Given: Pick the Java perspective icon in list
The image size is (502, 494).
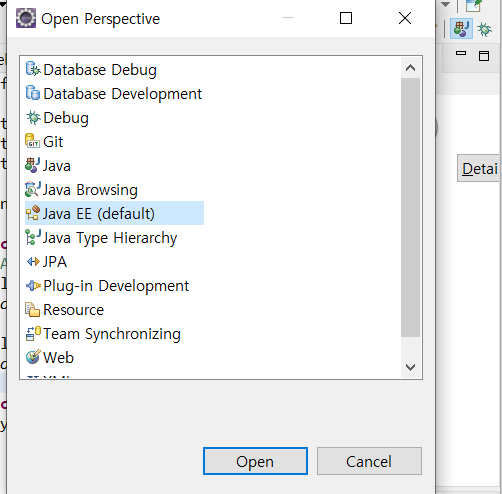Looking at the screenshot, I should 33,165.
